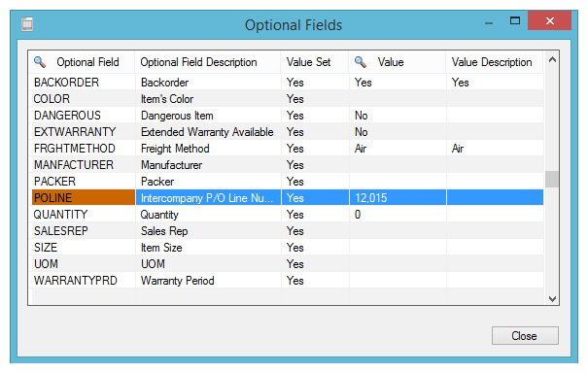Screen dimensions: 588x373
Task: Click the Close button
Action: [525, 335]
